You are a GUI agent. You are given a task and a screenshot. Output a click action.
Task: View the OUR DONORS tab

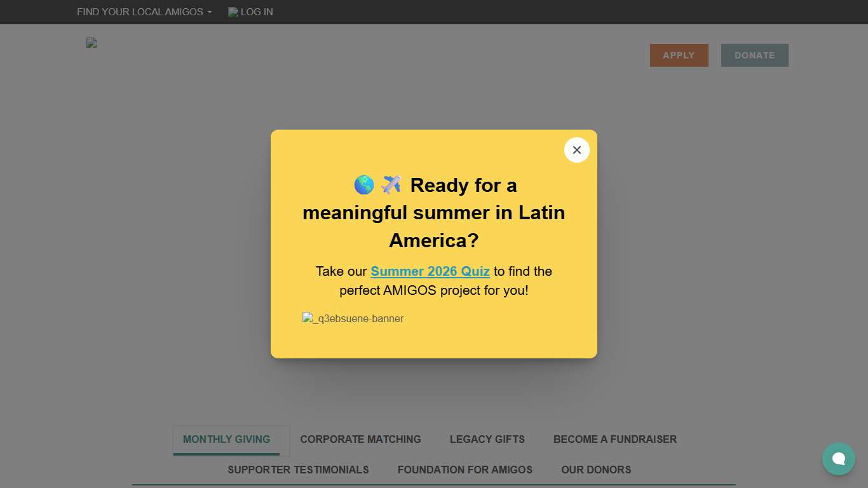pyautogui.click(x=596, y=470)
